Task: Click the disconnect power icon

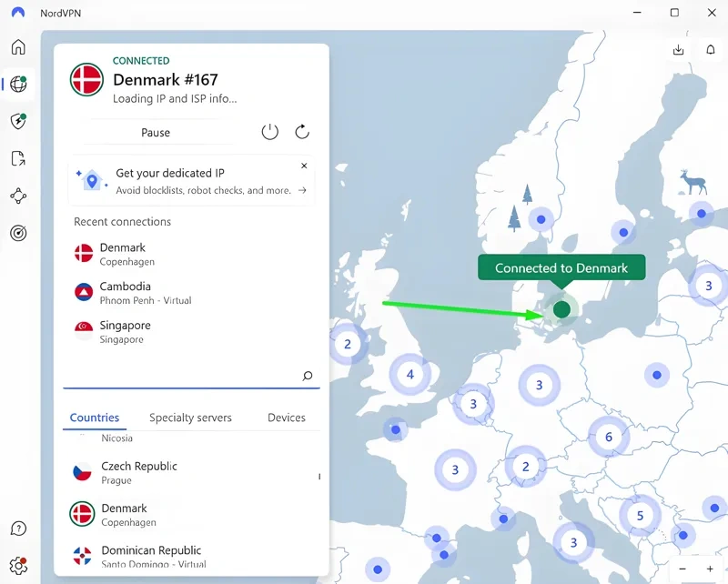Action: [269, 132]
